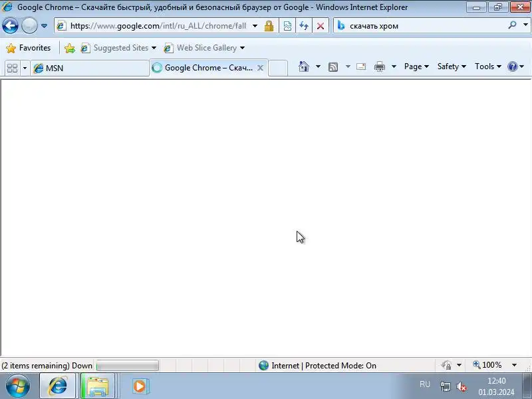Viewport: 532px width, 399px height.
Task: Click Add to Favorites Bar star icon
Action: 70,48
